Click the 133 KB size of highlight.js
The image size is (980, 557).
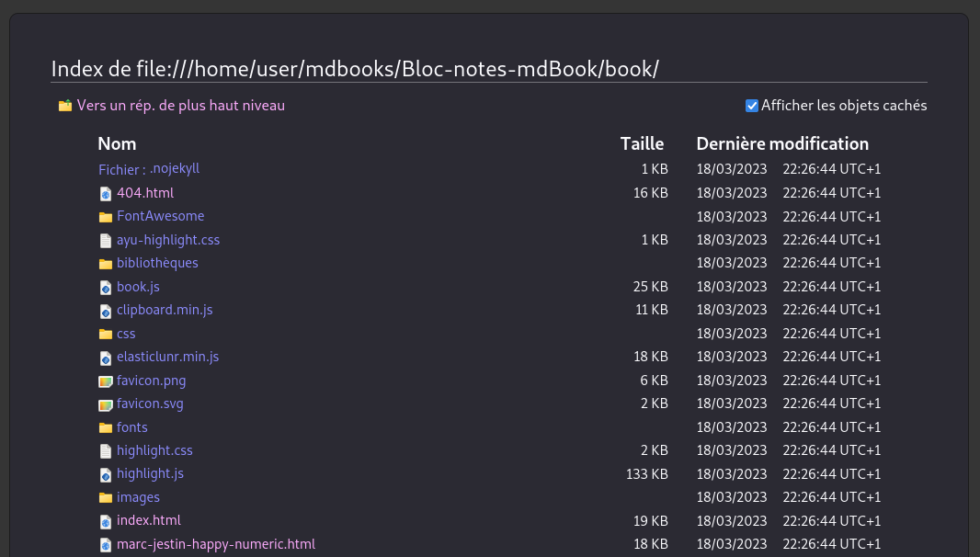coord(647,474)
